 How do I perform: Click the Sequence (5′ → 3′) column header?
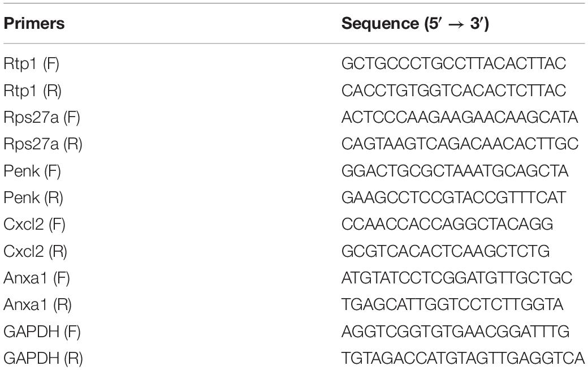pyautogui.click(x=415, y=24)
